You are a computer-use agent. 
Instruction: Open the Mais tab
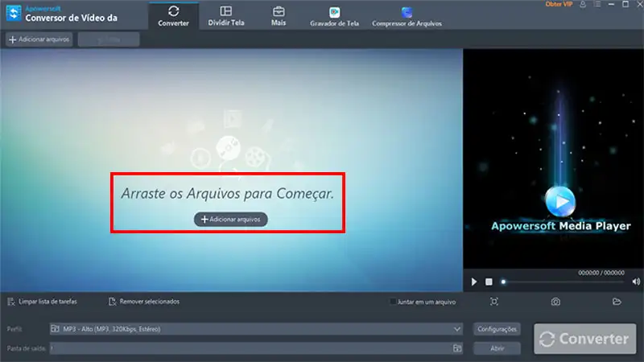pos(279,16)
